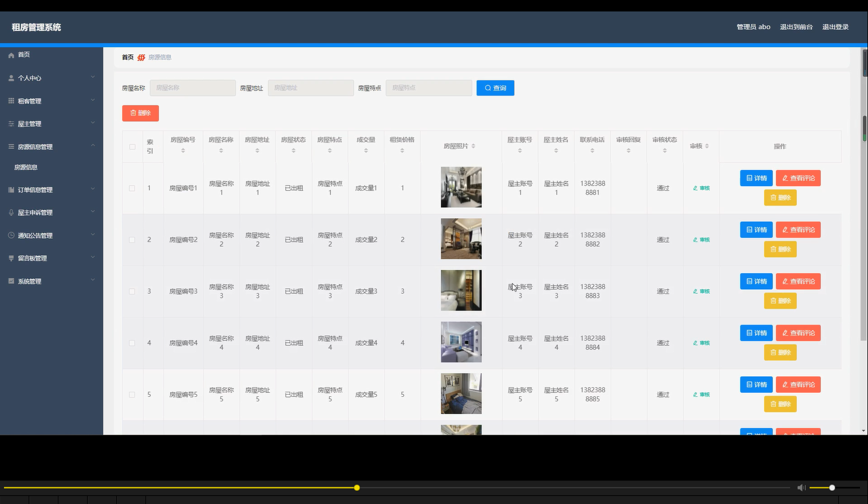Viewport: 868px width, 504px height.
Task: Click the icon next to 屋主管理
Action: pyautogui.click(x=11, y=124)
